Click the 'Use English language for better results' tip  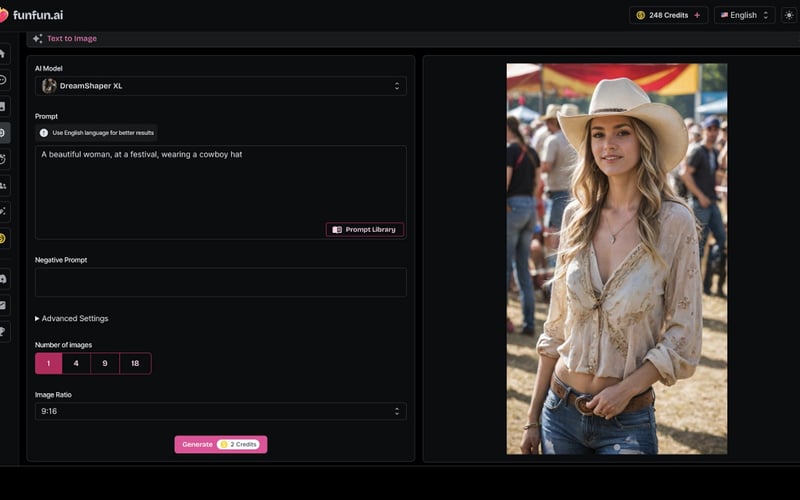[x=96, y=133]
